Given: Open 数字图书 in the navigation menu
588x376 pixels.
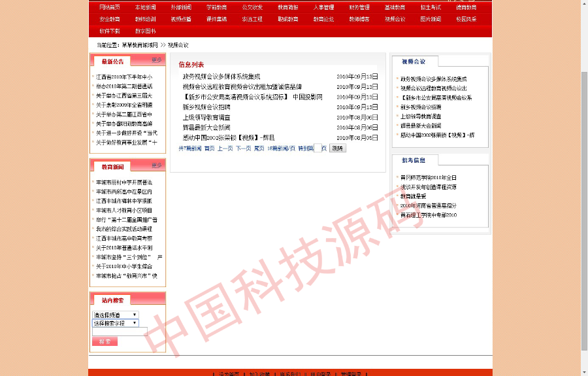Looking at the screenshot, I should pos(145,31).
